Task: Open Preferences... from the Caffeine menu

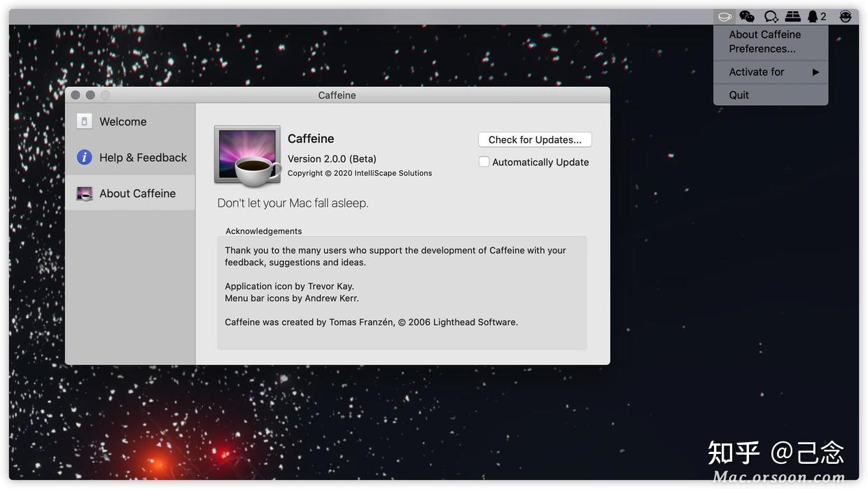Action: [762, 49]
